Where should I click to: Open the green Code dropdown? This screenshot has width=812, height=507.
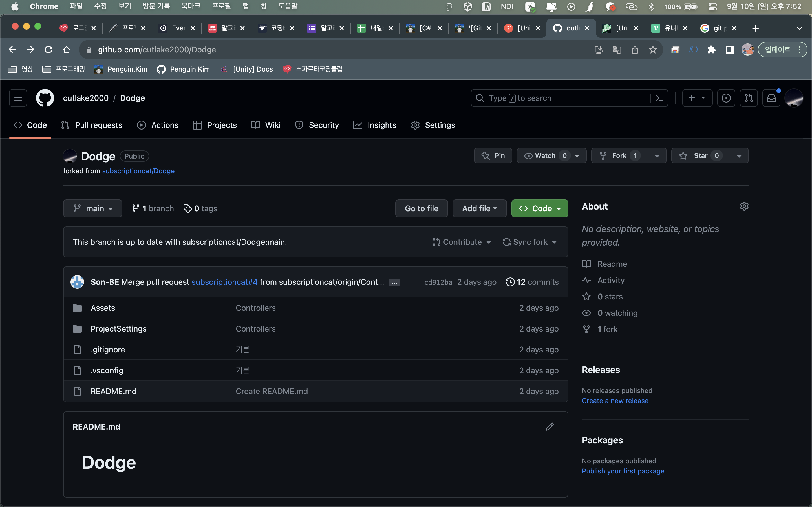coord(539,208)
